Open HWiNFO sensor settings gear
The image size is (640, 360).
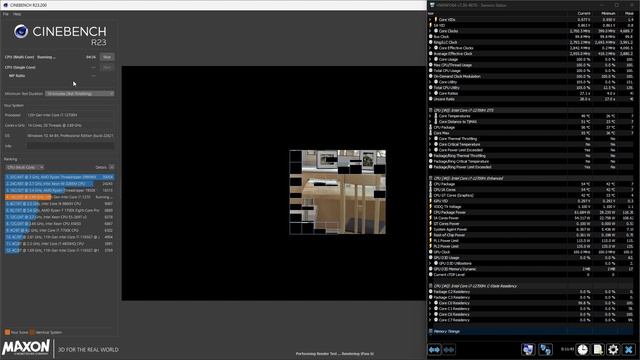613,350
